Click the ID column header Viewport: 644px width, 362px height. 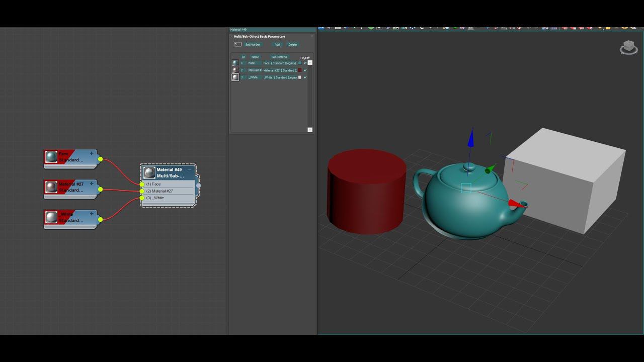(243, 57)
